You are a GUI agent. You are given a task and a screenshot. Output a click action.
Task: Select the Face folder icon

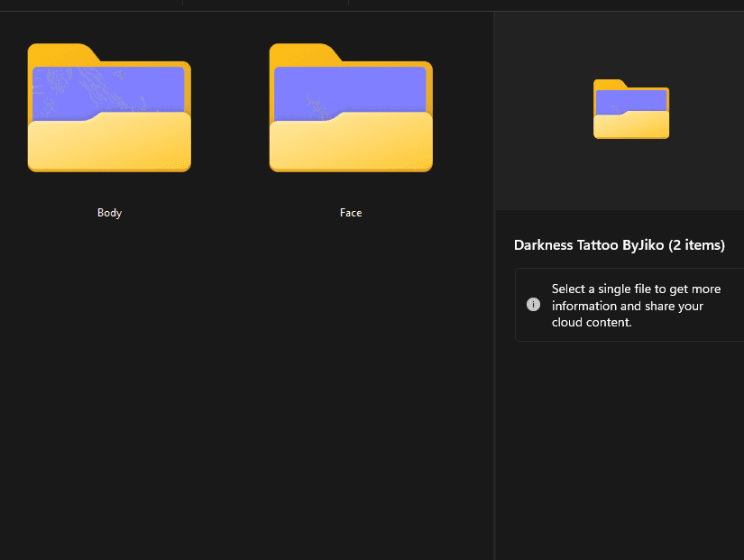tap(351, 107)
